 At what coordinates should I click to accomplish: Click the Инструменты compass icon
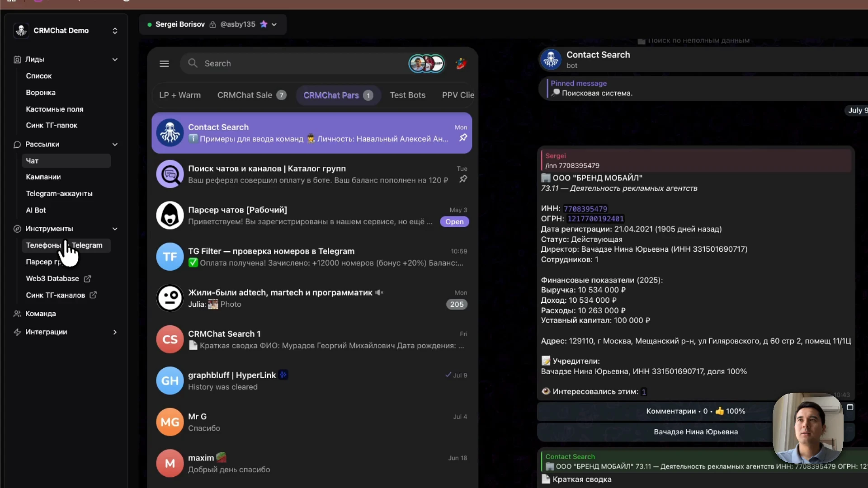click(x=17, y=229)
